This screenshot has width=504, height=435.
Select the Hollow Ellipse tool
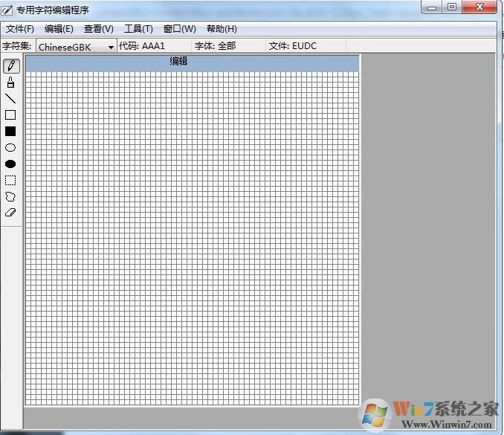(x=10, y=148)
